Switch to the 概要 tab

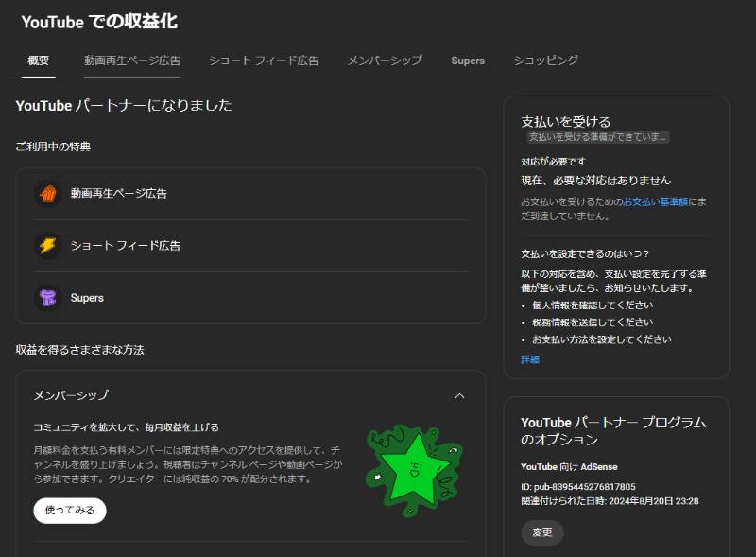pos(39,61)
